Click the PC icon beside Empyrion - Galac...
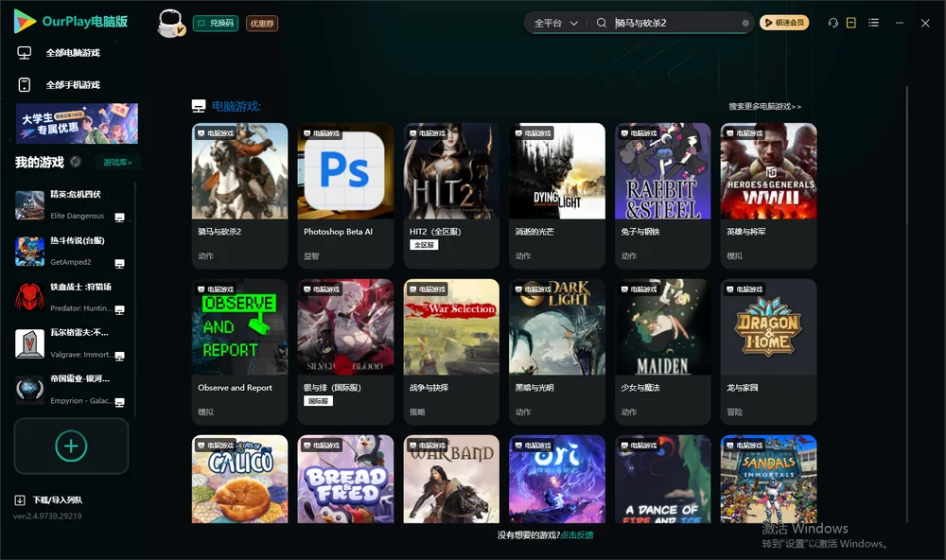 pos(119,403)
